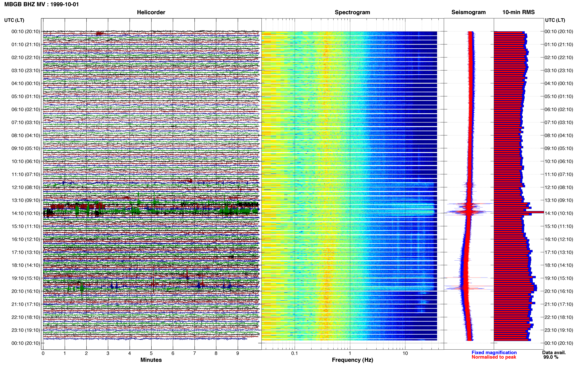This screenshot has width=588, height=368.
Task: Click the 9 tick on the Minutes axis
Action: click(238, 353)
